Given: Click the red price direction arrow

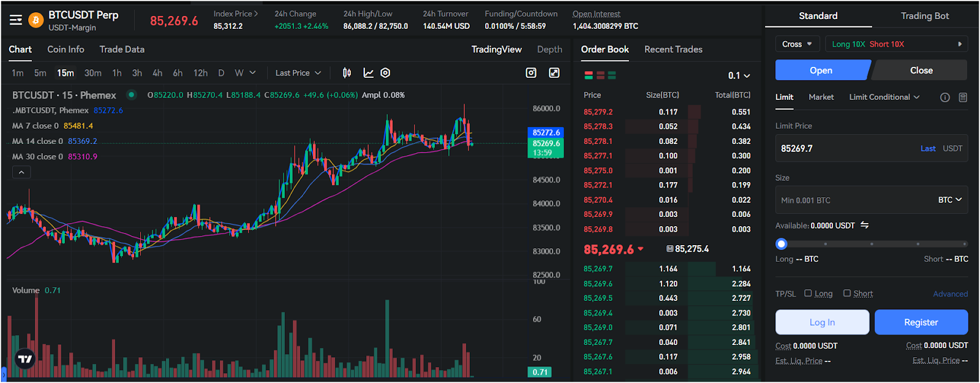Looking at the screenshot, I should tap(641, 249).
